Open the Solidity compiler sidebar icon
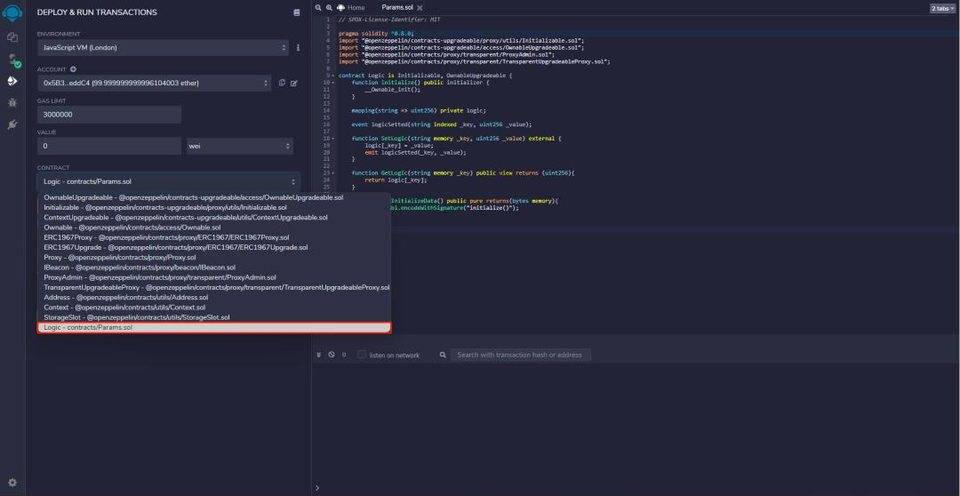The image size is (960, 496). pyautogui.click(x=13, y=59)
